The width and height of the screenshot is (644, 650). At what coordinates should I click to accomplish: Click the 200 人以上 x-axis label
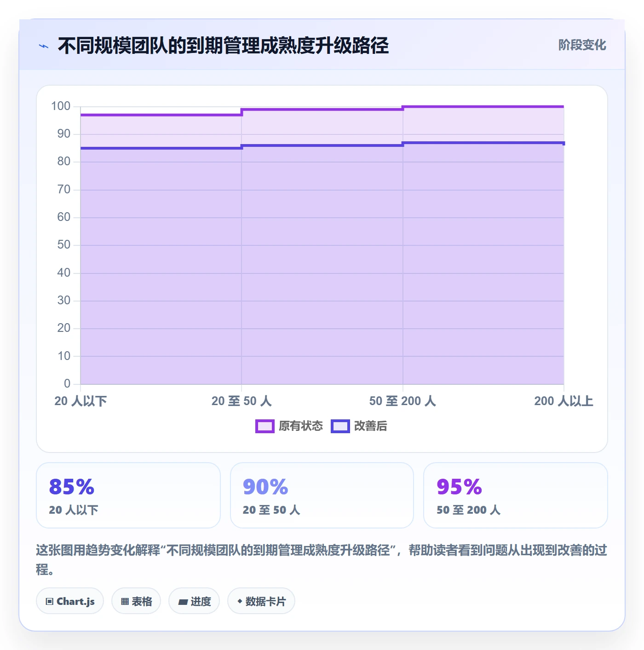coord(563,401)
